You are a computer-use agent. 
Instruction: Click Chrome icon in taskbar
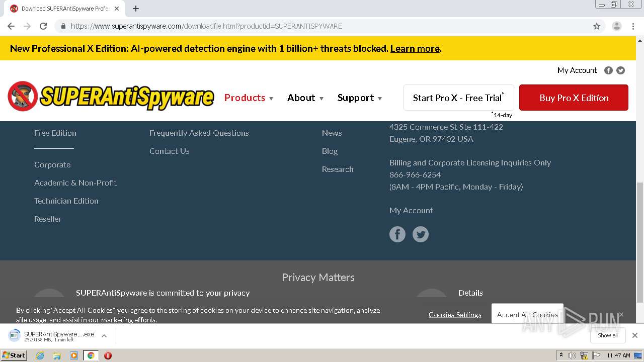(x=91, y=355)
